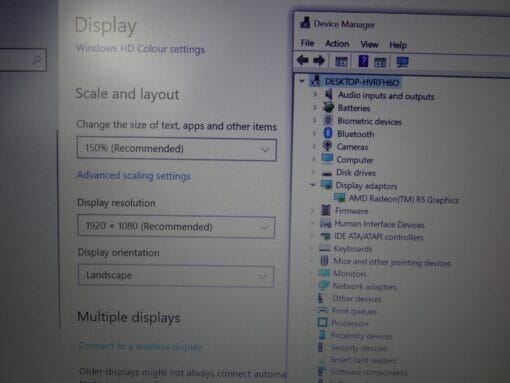Click the Biometric devices icon
The image size is (510, 383).
click(328, 120)
